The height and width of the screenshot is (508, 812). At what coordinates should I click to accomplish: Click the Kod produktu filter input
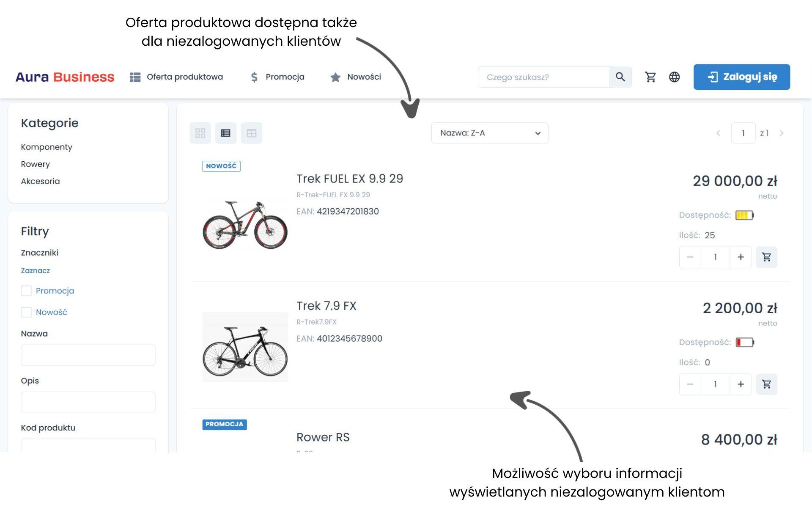[x=88, y=446]
